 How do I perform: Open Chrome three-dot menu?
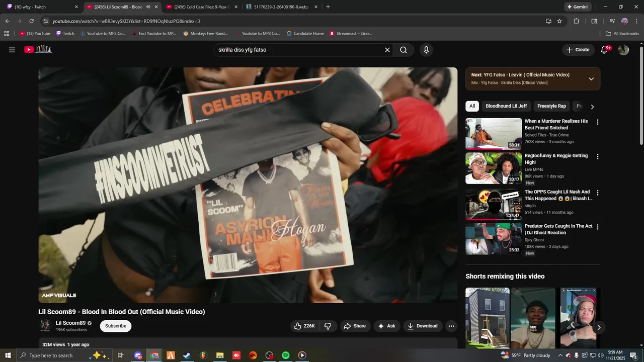pyautogui.click(x=636, y=21)
